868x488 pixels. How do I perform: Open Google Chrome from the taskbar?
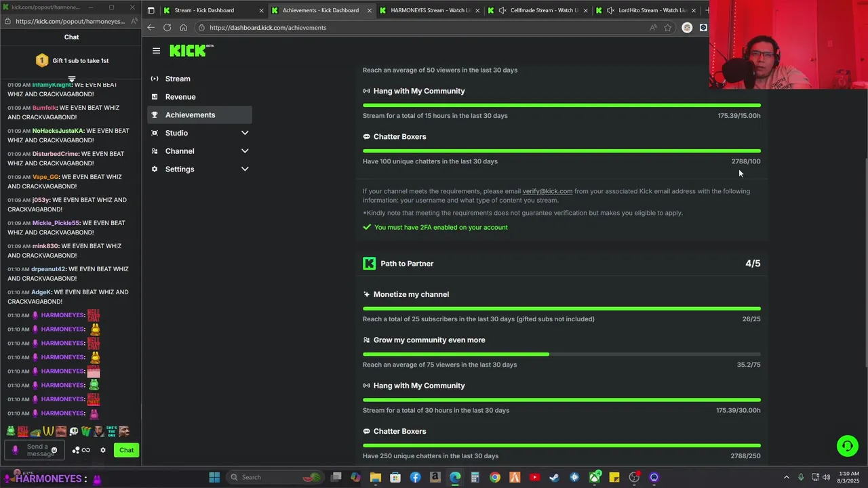pos(495,477)
